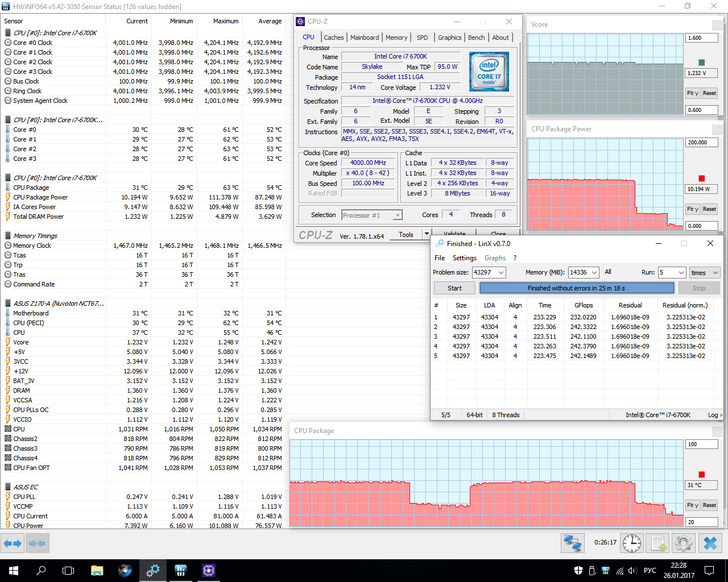Open Task View from the taskbar
728x582 pixels.
pos(68,570)
